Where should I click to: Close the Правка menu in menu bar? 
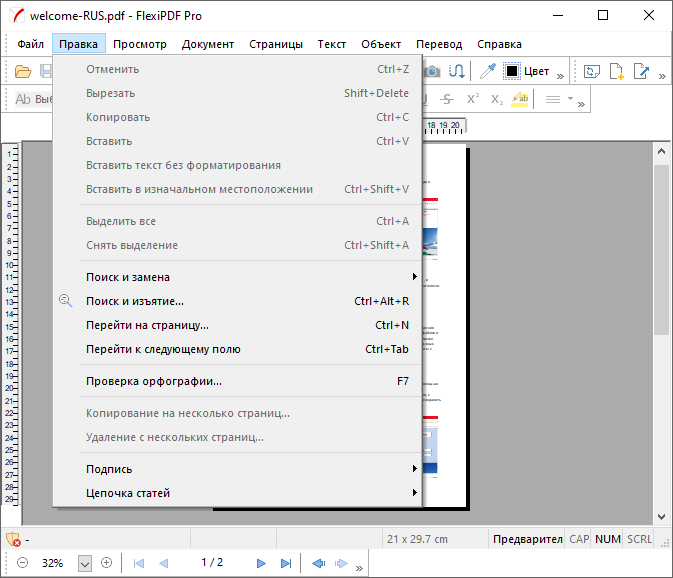(x=79, y=44)
